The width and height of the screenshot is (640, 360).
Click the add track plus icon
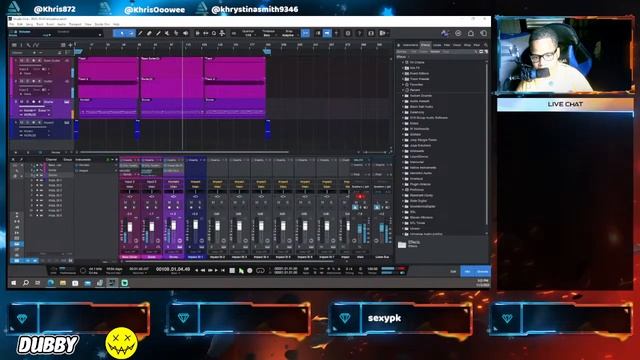70,45
